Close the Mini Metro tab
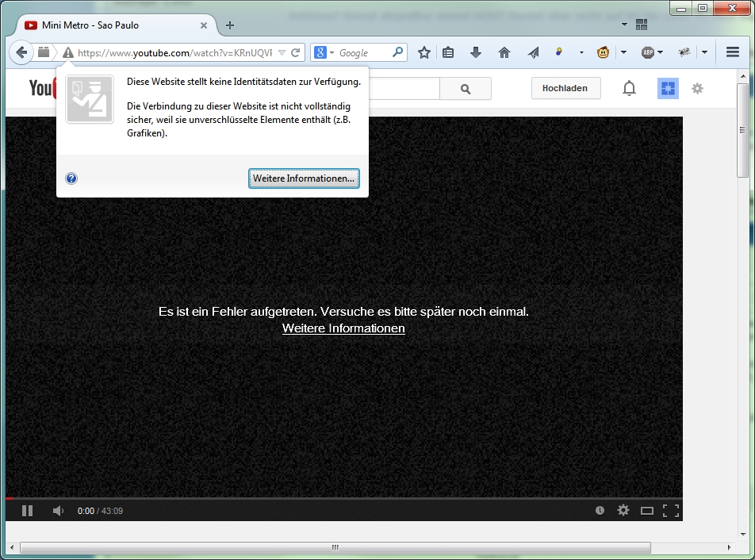Image resolution: width=755 pixels, height=560 pixels. point(204,25)
